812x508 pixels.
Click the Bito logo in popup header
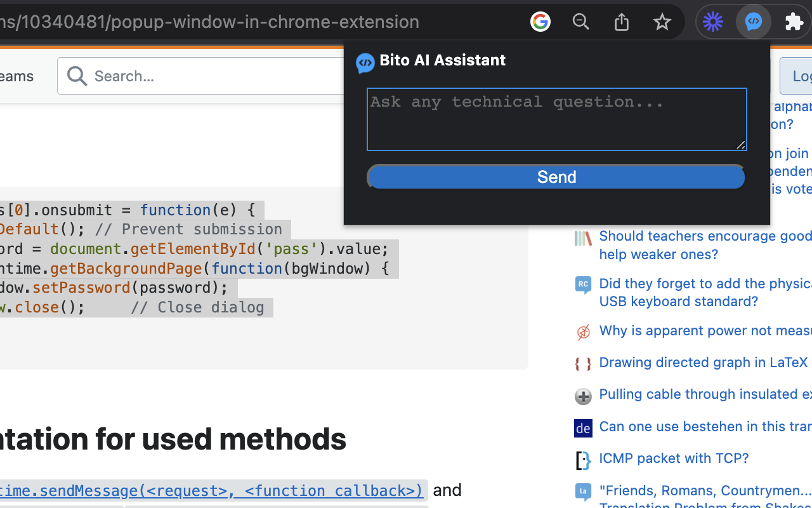[x=365, y=63]
